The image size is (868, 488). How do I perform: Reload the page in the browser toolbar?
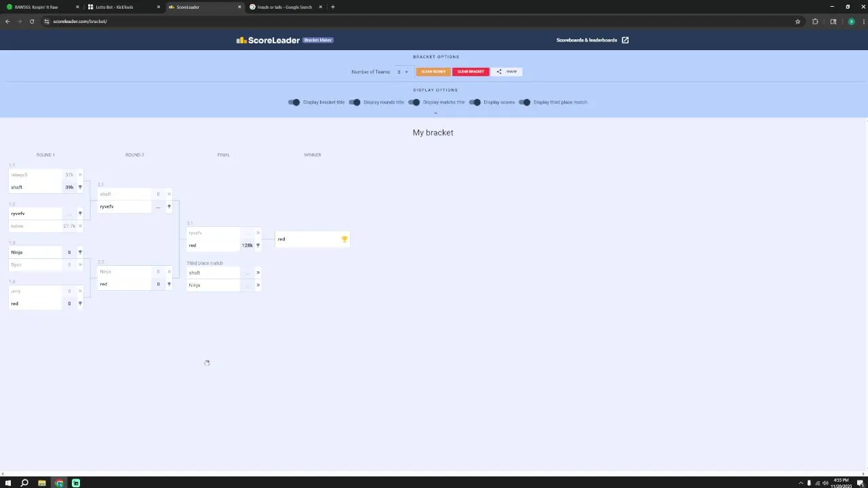32,22
